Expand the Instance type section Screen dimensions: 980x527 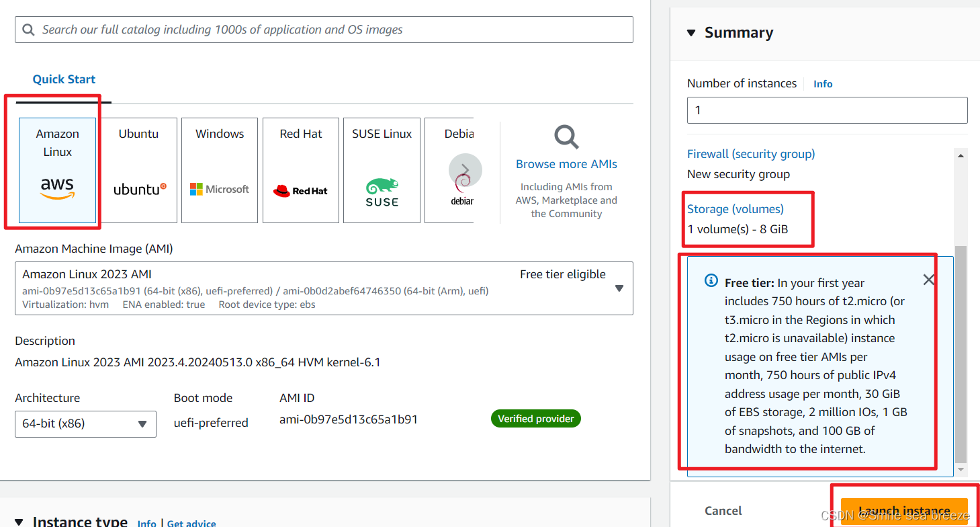click(18, 522)
